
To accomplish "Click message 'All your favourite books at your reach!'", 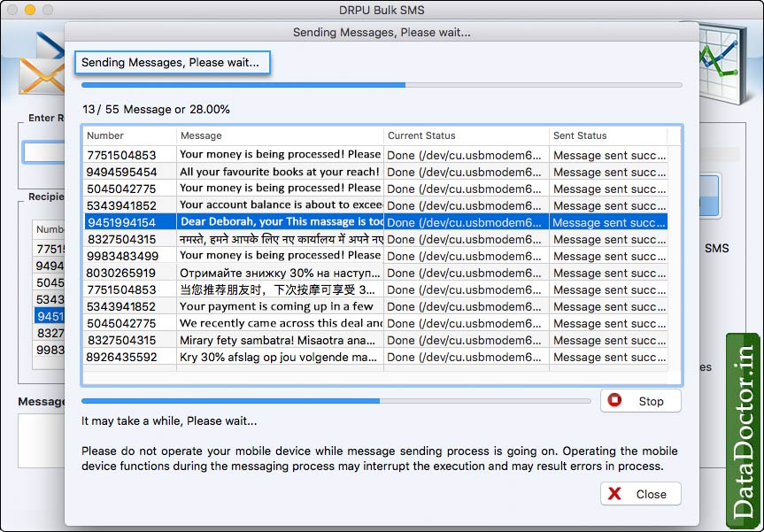I will [x=280, y=172].
